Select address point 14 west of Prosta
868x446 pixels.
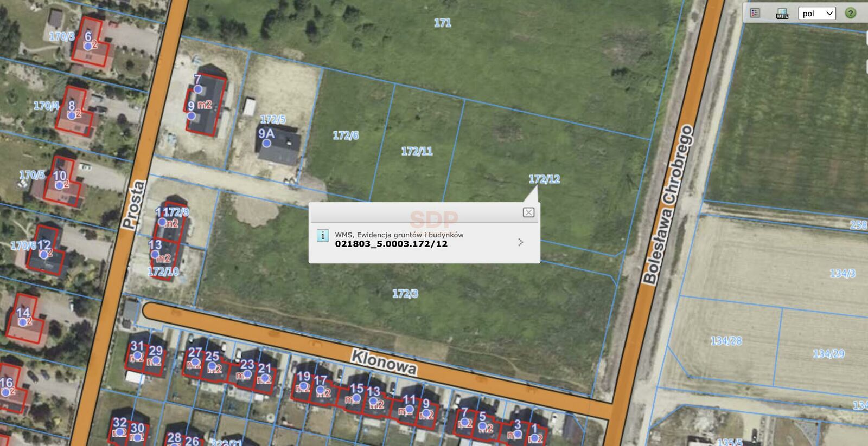(22, 322)
